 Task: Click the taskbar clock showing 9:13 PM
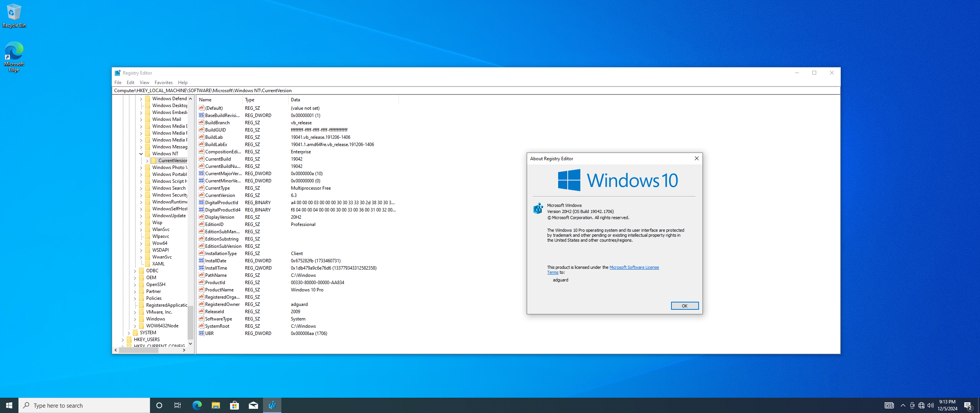[x=947, y=405]
